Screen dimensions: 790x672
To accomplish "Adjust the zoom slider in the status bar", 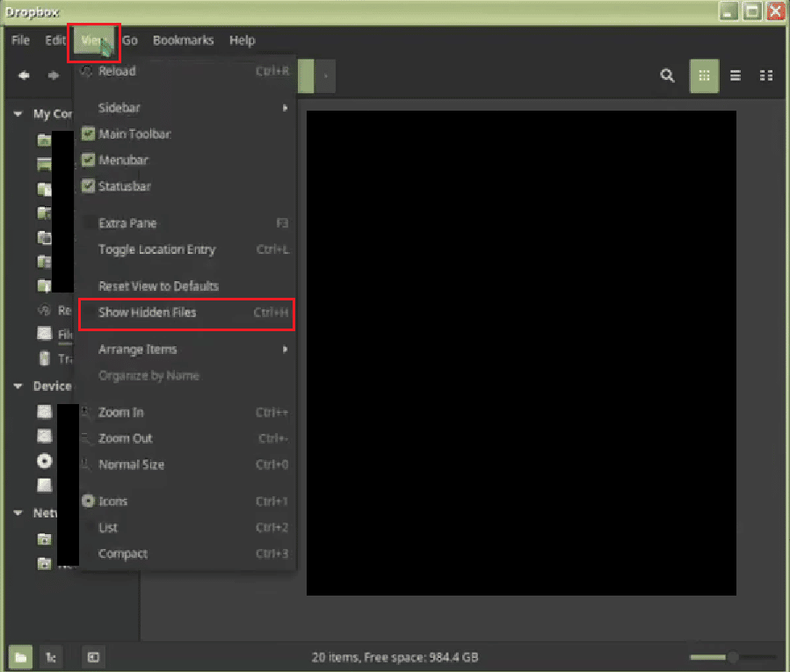I will point(733,657).
